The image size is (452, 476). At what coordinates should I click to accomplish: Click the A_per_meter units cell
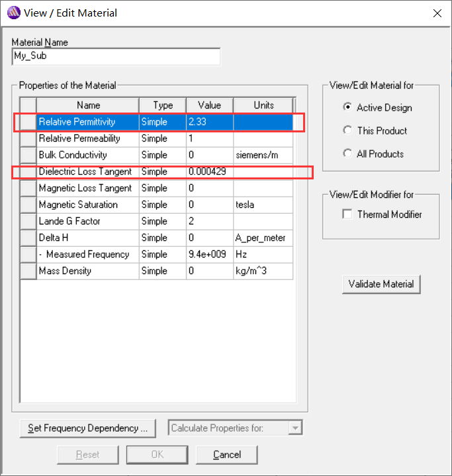click(x=263, y=238)
